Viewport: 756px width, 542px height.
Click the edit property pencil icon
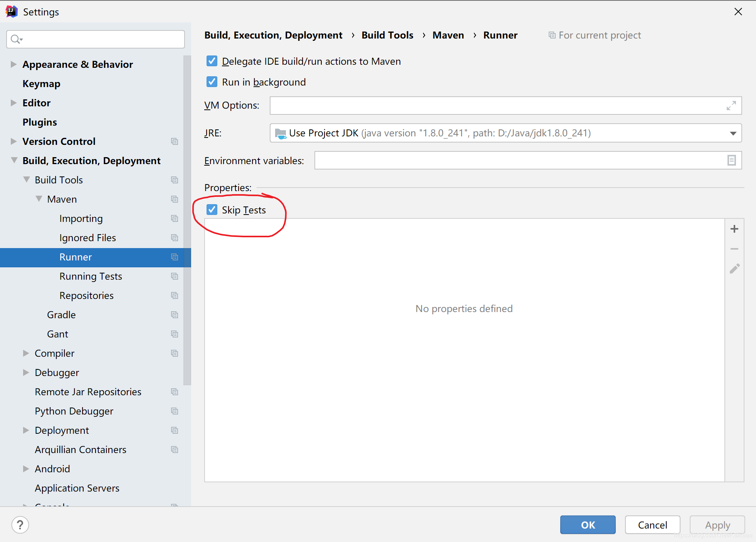coord(734,268)
